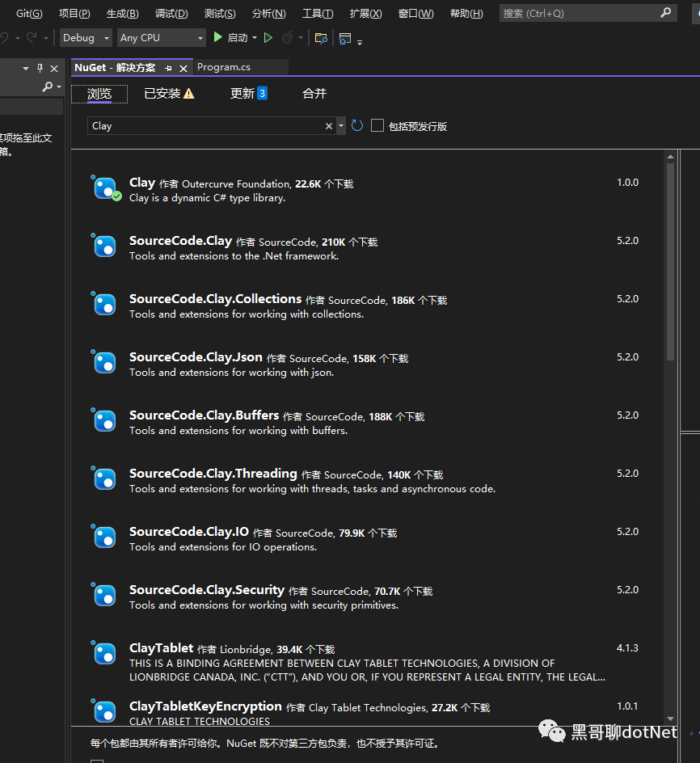
Task: Click the ClayTabletKeyEncryption package icon
Action: point(103,711)
